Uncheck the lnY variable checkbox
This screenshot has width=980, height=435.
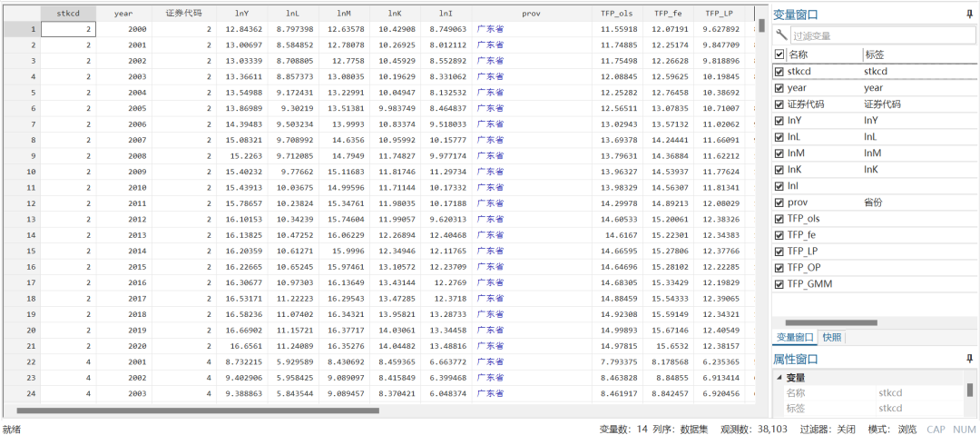click(779, 121)
